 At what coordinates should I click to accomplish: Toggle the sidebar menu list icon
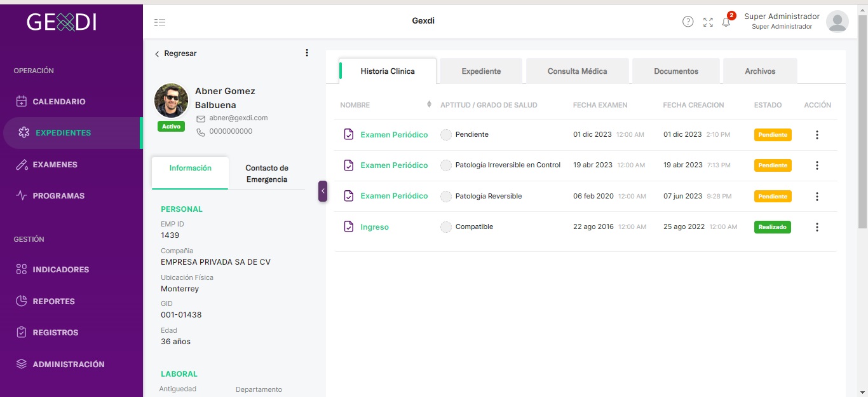click(x=159, y=22)
